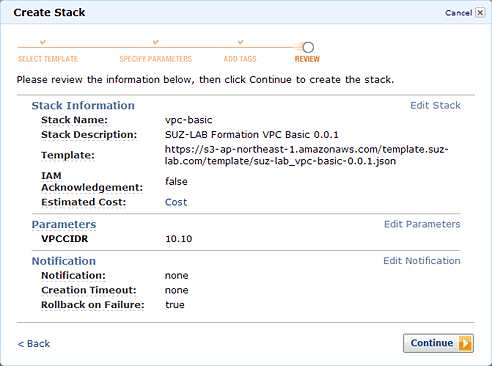492x366 pixels.
Task: Go back with the < Back link
Action: point(34,343)
